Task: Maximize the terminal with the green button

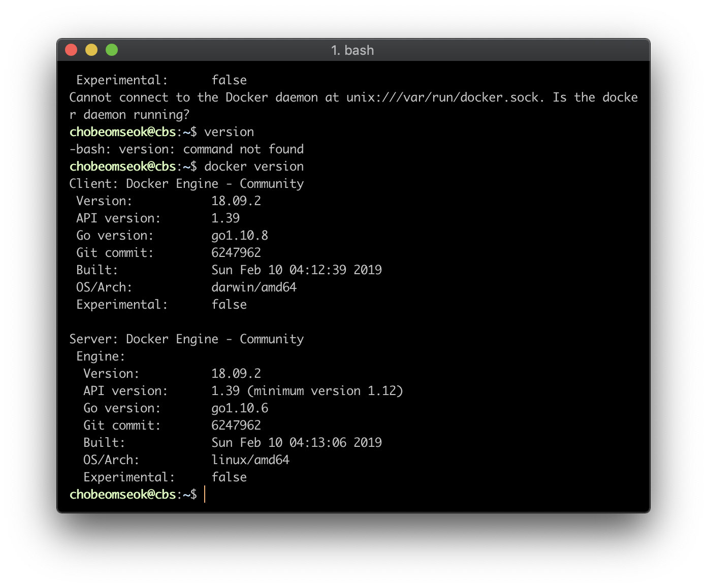Action: [x=112, y=50]
